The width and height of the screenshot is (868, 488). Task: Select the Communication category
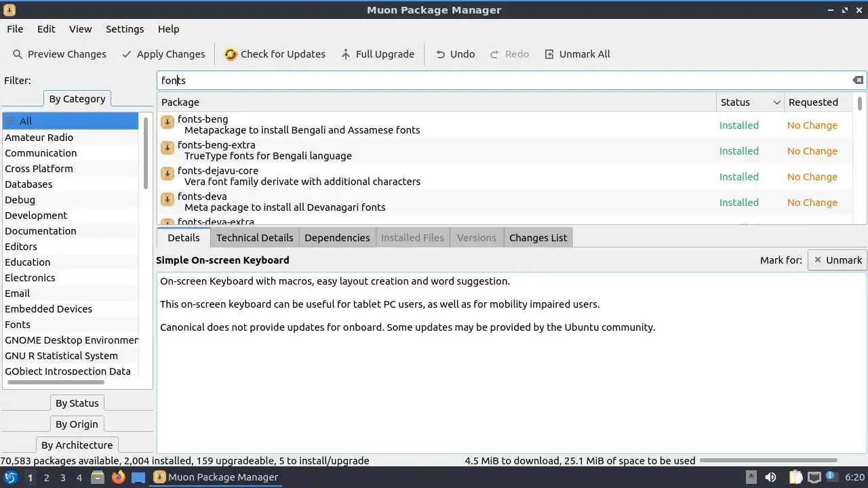click(71, 153)
